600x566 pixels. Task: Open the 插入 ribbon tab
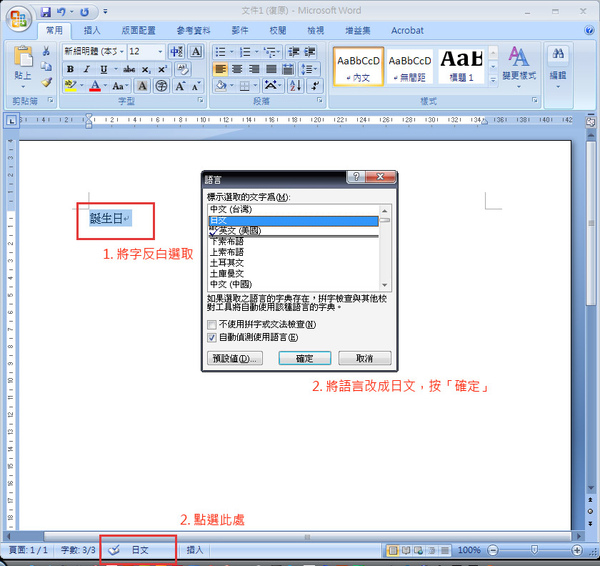pyautogui.click(x=92, y=31)
